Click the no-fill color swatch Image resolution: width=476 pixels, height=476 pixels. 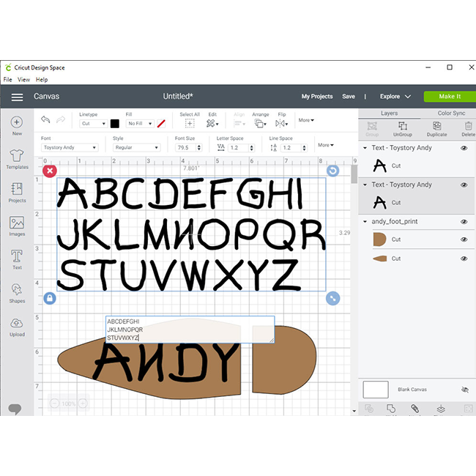pyautogui.click(x=161, y=124)
